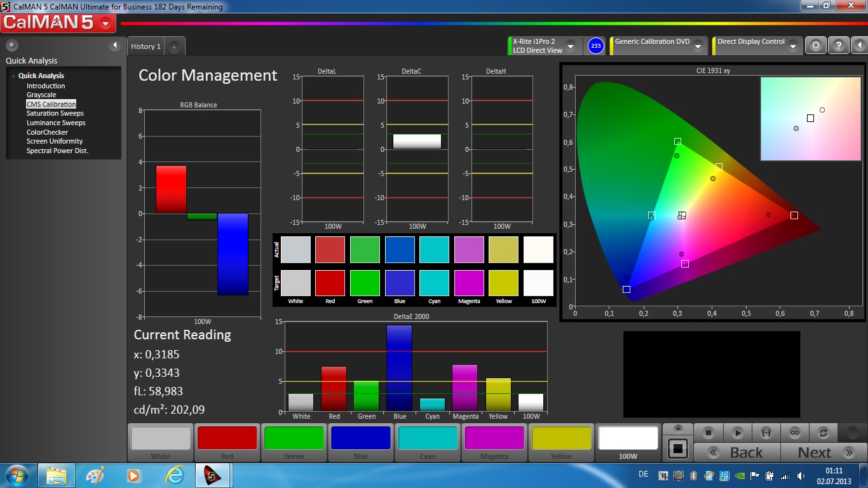Open Paint from the taskbar
This screenshot has height=488, width=868.
95,475
